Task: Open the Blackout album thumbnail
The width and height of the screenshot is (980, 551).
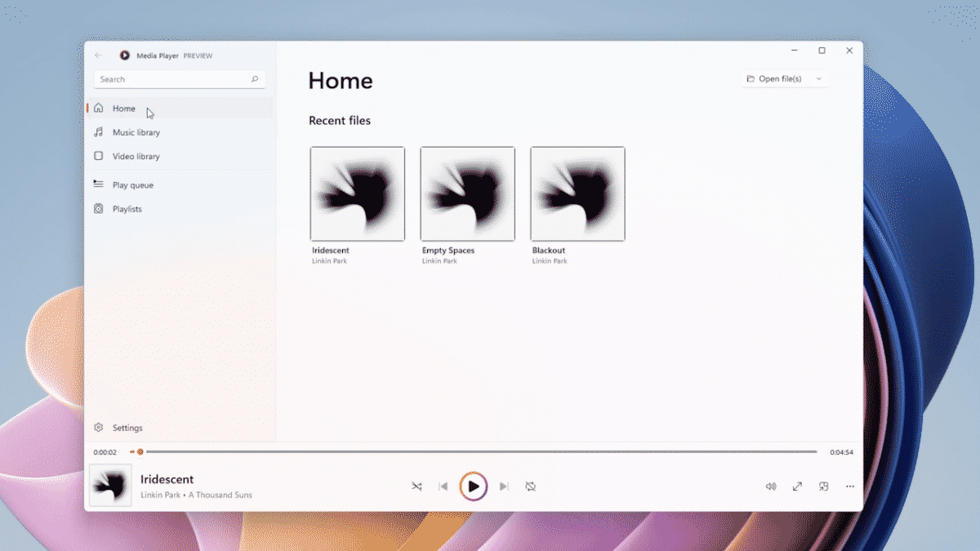Action: (x=577, y=194)
